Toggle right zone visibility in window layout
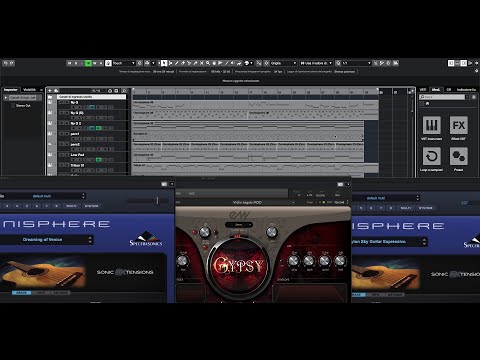480x360 pixels. click(464, 63)
